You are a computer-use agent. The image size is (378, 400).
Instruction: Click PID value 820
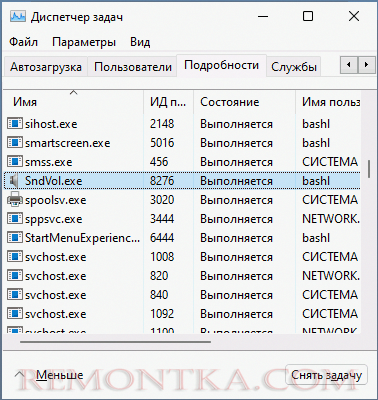tap(159, 276)
